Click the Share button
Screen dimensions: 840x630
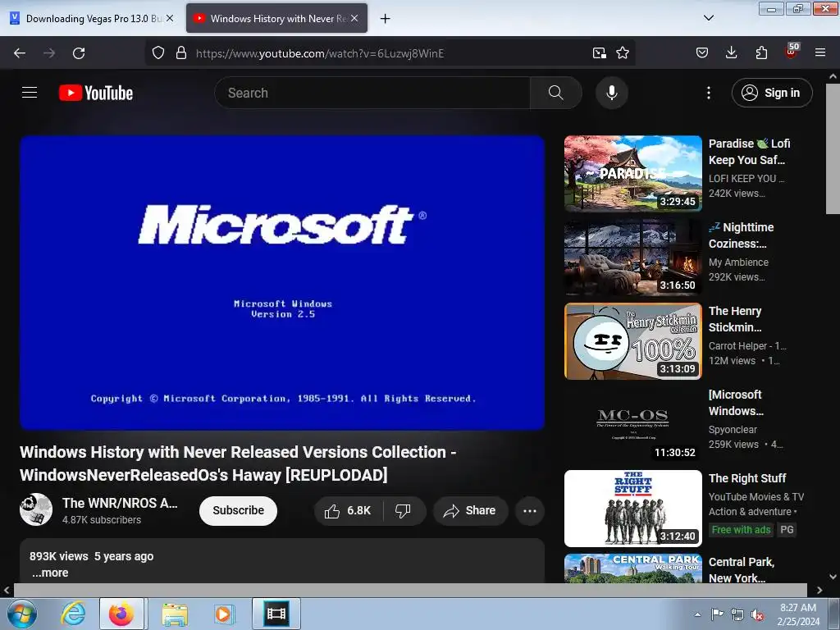point(470,510)
